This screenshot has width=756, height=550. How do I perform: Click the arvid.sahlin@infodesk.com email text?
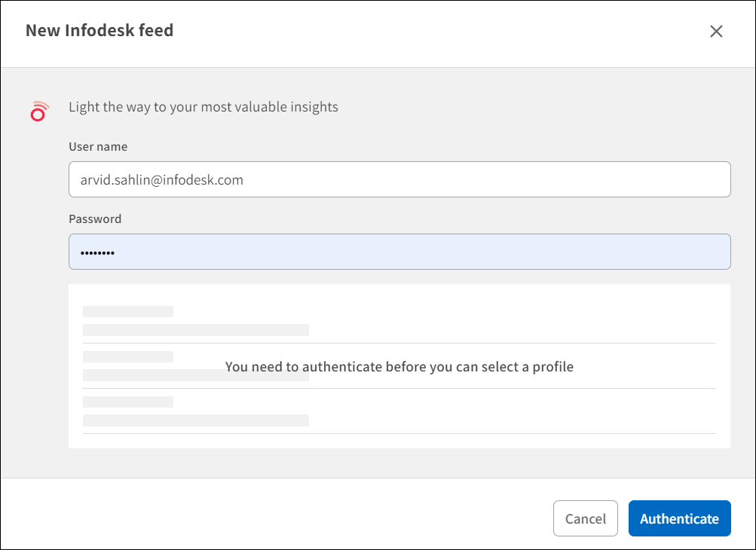click(x=161, y=180)
